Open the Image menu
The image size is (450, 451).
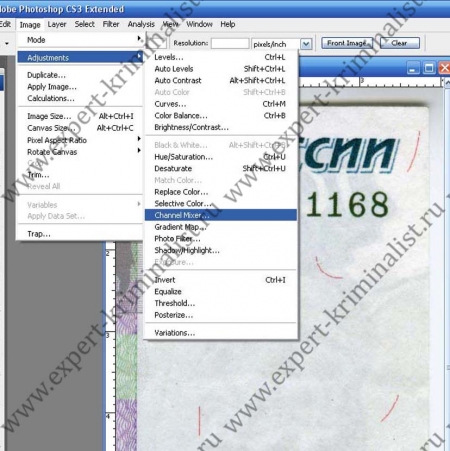30,25
